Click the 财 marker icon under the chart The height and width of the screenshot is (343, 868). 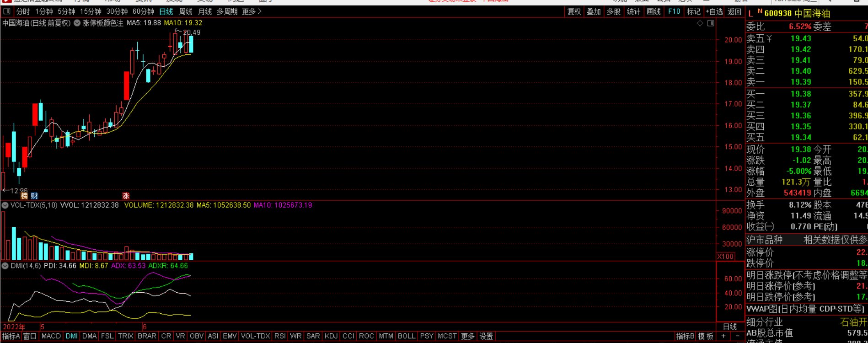click(34, 196)
